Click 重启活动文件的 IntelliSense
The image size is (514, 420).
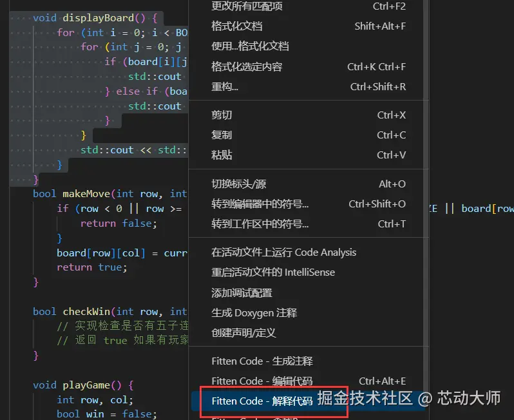point(309,272)
